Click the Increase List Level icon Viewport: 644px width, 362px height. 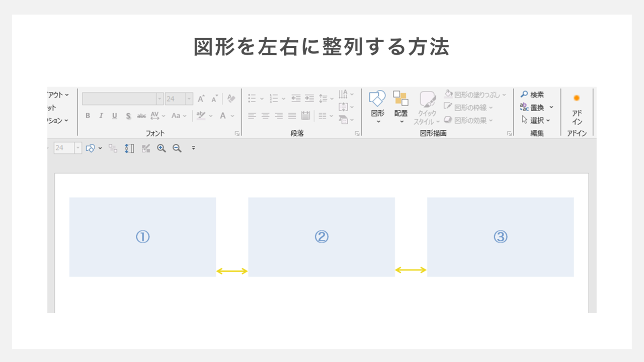pos(309,99)
